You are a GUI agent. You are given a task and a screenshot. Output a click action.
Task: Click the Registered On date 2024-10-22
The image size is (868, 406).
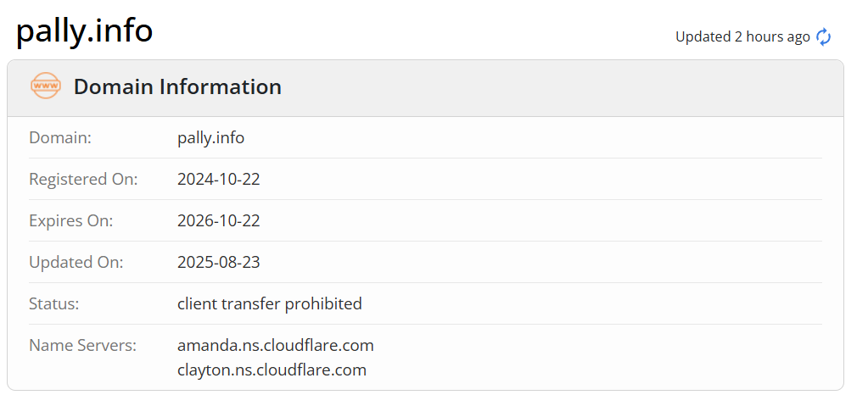[218, 179]
